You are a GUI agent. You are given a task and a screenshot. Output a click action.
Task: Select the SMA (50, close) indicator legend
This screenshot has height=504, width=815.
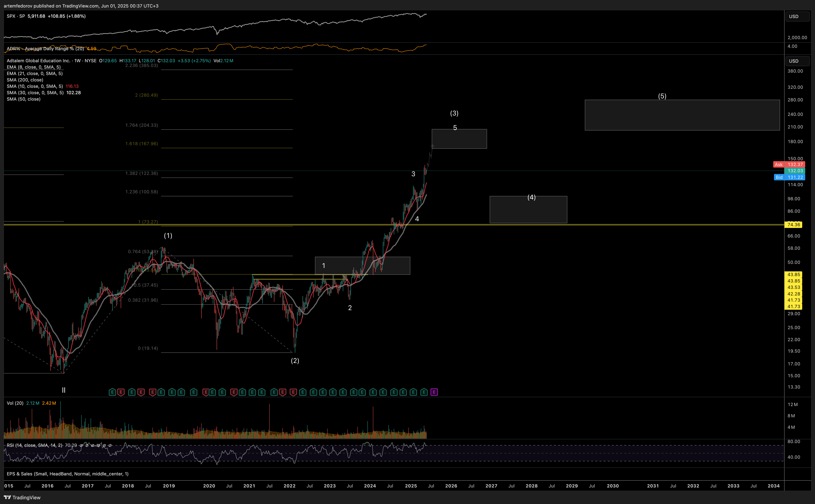click(x=24, y=99)
